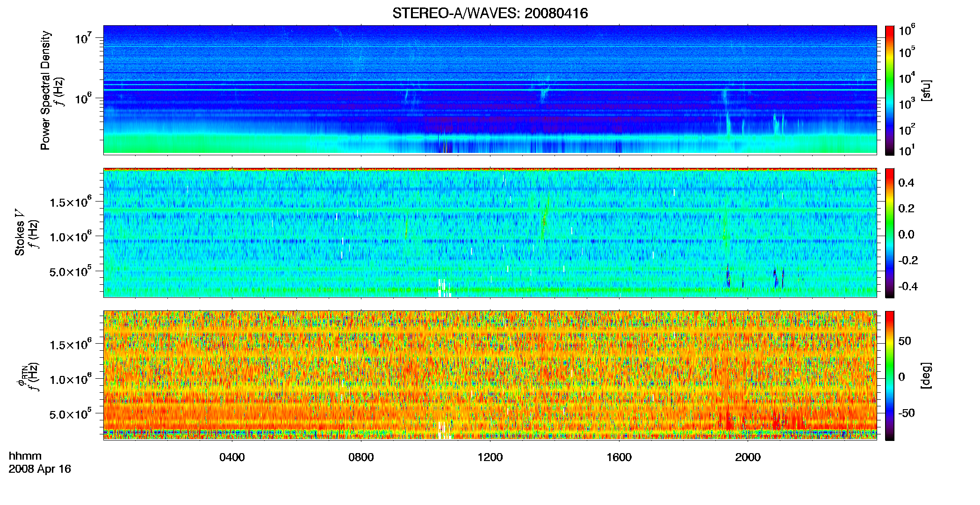The width and height of the screenshot is (980, 505).
Task: Click the sfu intensity colorbar
Action: [890, 90]
